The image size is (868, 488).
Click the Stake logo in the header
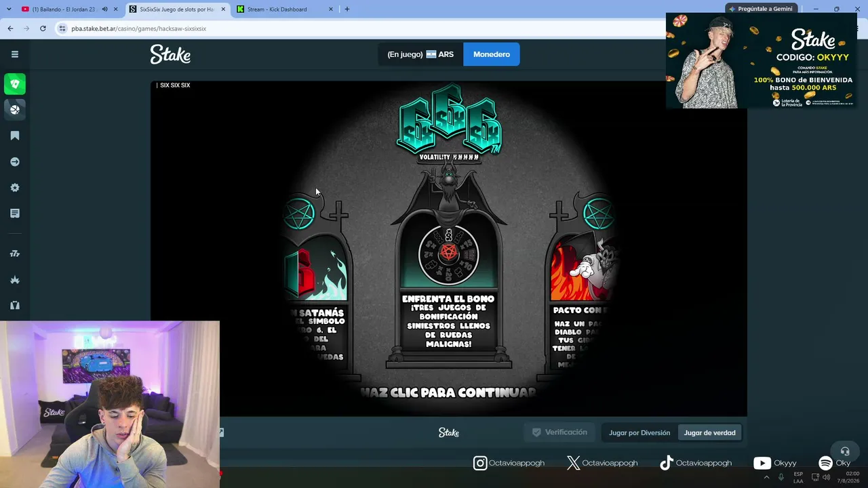point(170,54)
